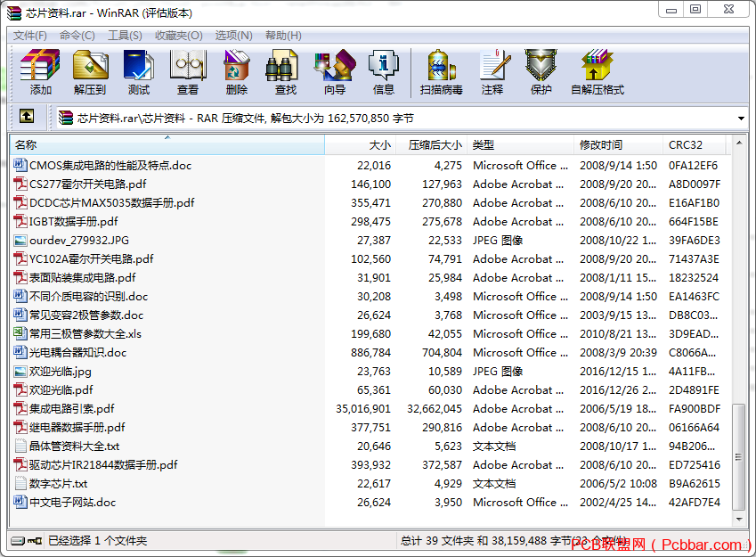Click CRC32 value 0FA12EF6

[693, 166]
